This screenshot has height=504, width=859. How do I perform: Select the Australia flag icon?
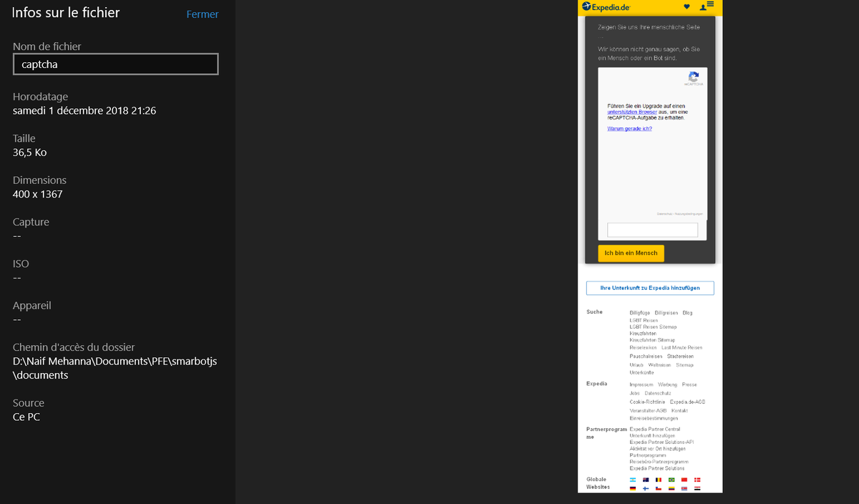click(x=646, y=480)
